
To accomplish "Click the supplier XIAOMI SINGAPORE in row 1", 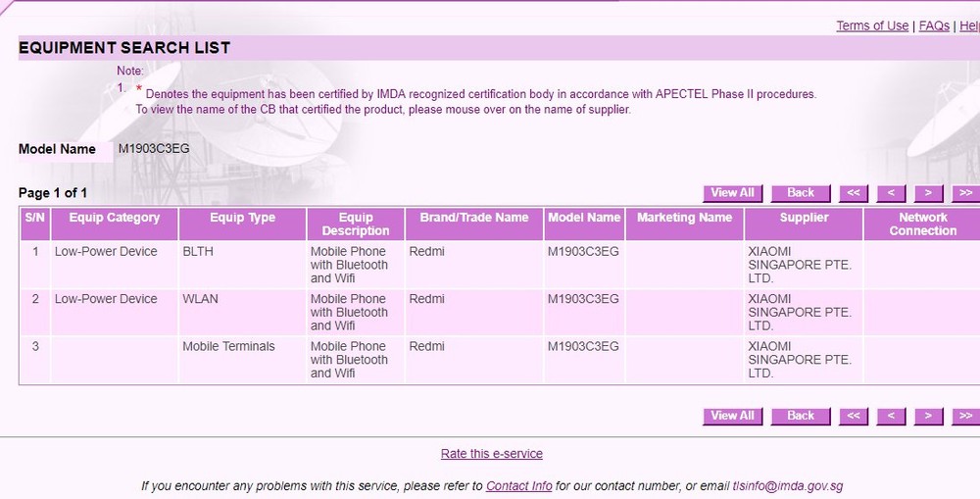I will tap(800, 265).
